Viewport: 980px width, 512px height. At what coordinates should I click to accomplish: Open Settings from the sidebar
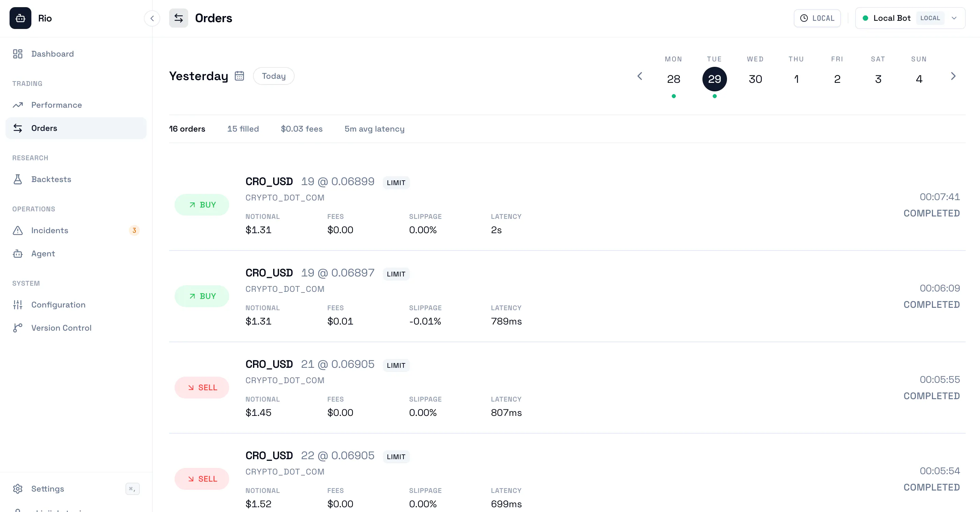point(76,489)
